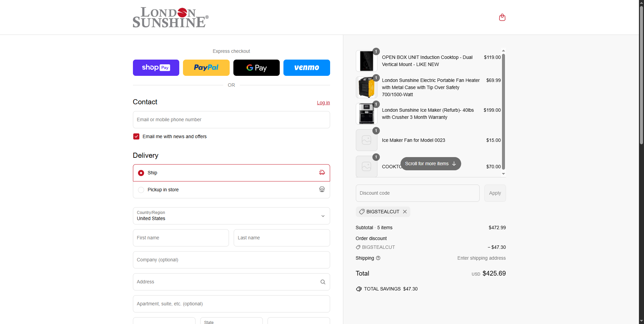Open the Country/Region dropdown
Image resolution: width=644 pixels, height=324 pixels.
[231, 216]
